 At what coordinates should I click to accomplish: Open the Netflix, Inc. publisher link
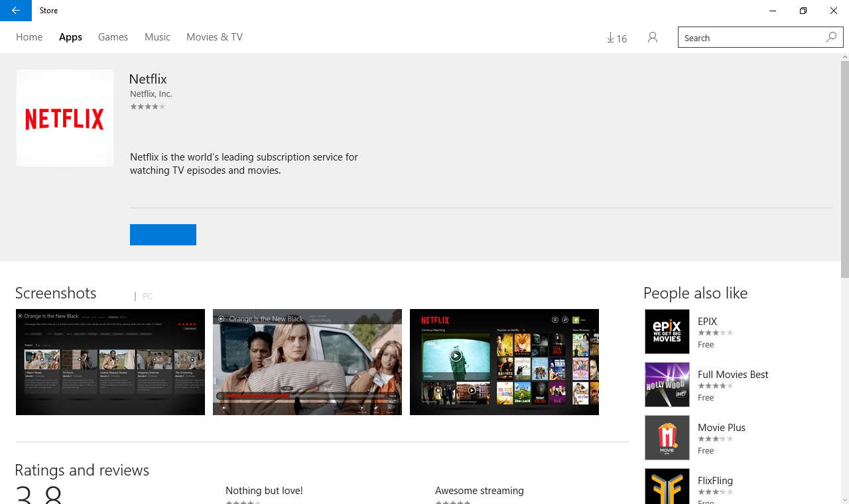[151, 94]
